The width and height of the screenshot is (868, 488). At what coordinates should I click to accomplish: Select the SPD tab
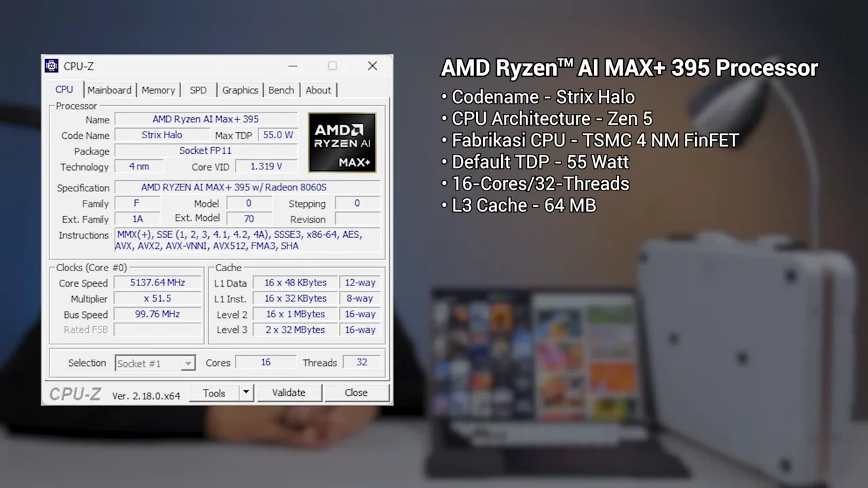click(x=198, y=90)
